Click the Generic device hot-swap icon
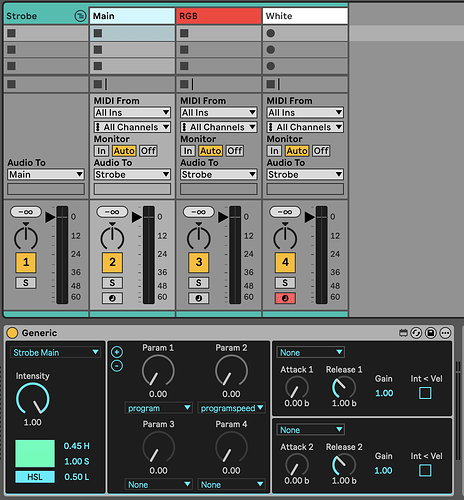This screenshot has width=464, height=500. coord(416,333)
